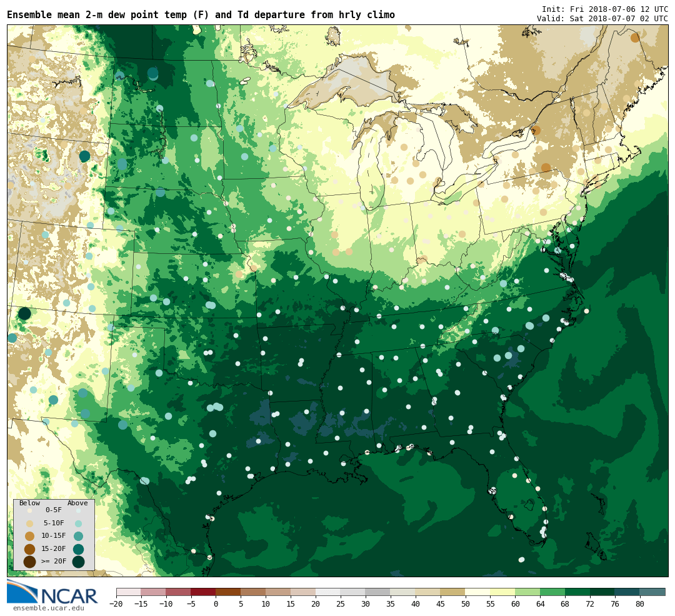The height and width of the screenshot is (616, 675).
Task: Click the '0' colorbar tick label
Action: tap(216, 604)
